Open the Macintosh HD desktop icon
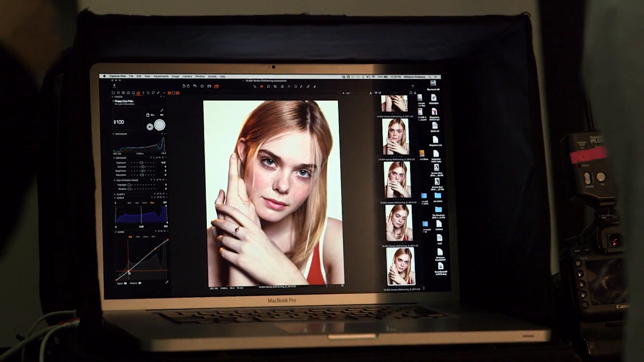 pyautogui.click(x=433, y=84)
